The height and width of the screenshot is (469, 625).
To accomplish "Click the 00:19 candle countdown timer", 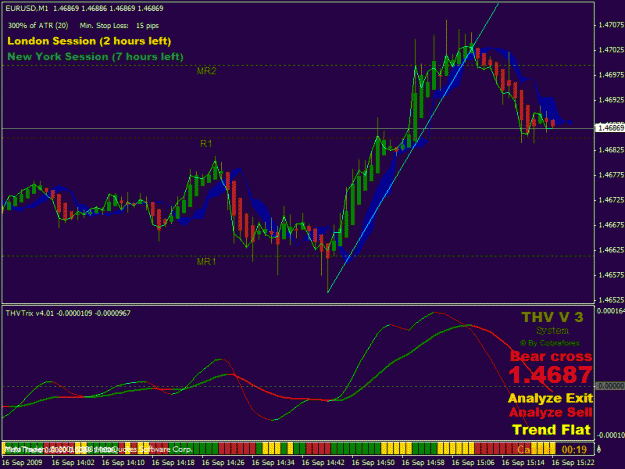I will 574,450.
